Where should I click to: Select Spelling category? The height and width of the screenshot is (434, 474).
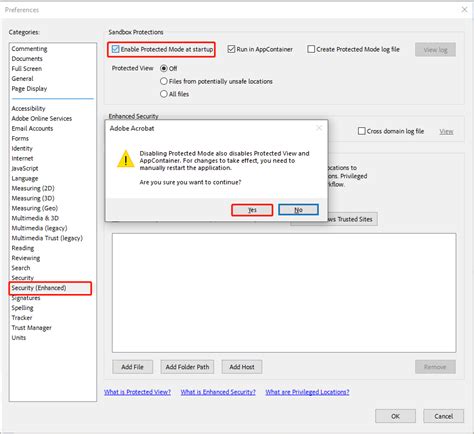tap(22, 308)
